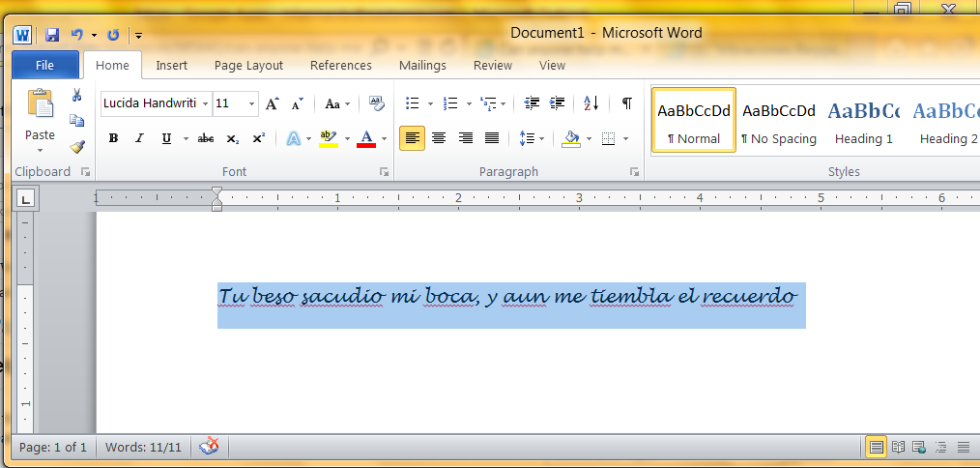
Task: Open the Undo history dropdown arrow
Action: 94,36
